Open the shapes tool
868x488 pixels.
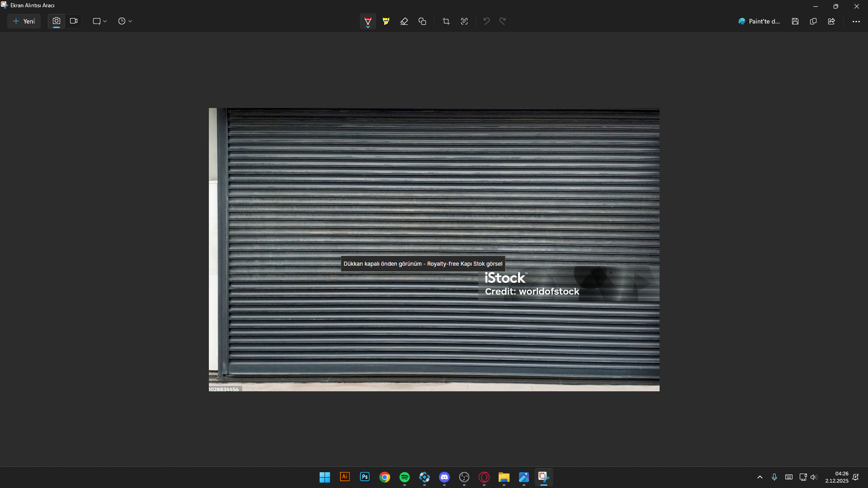pyautogui.click(x=422, y=21)
